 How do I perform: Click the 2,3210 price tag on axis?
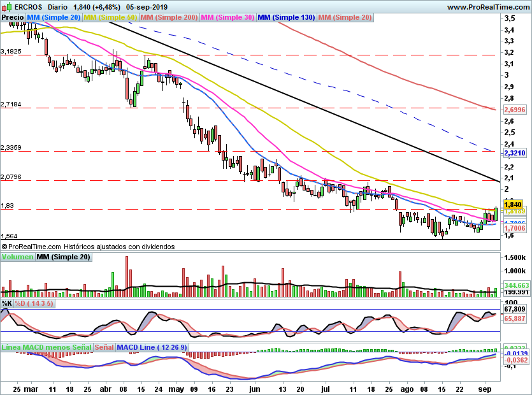pos(515,153)
